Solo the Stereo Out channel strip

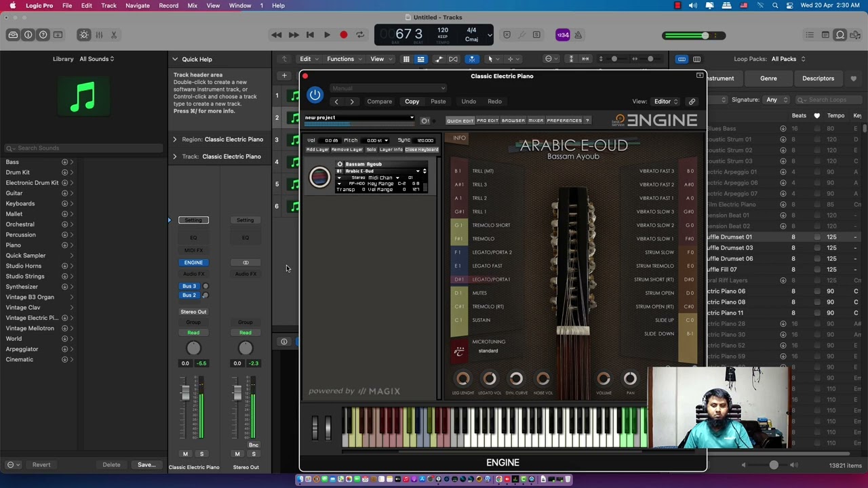[x=254, y=454]
